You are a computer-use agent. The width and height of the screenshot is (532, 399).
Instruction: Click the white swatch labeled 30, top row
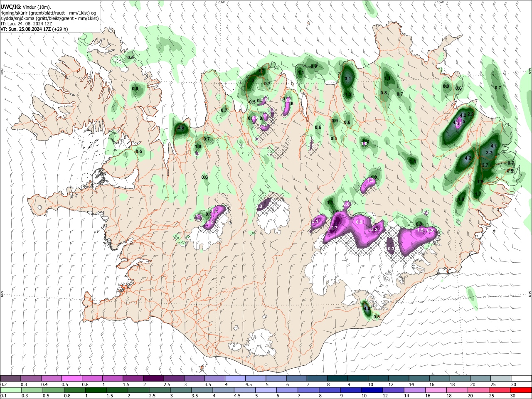pyautogui.click(x=521, y=379)
